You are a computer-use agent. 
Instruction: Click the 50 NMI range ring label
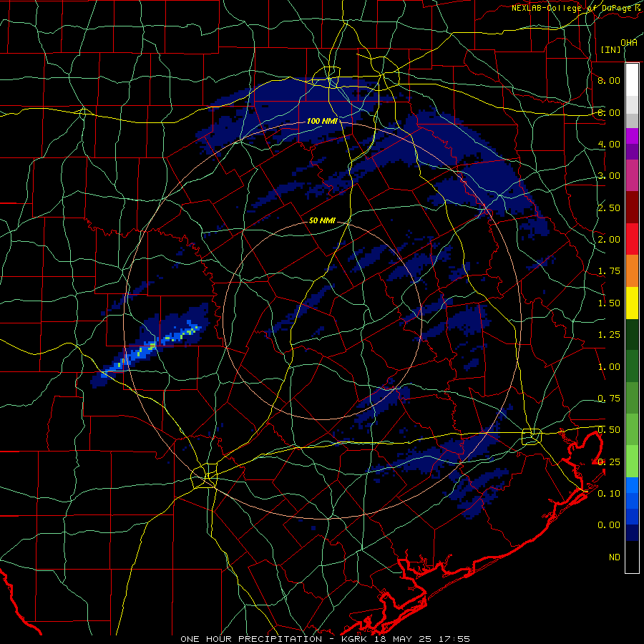coord(322,220)
